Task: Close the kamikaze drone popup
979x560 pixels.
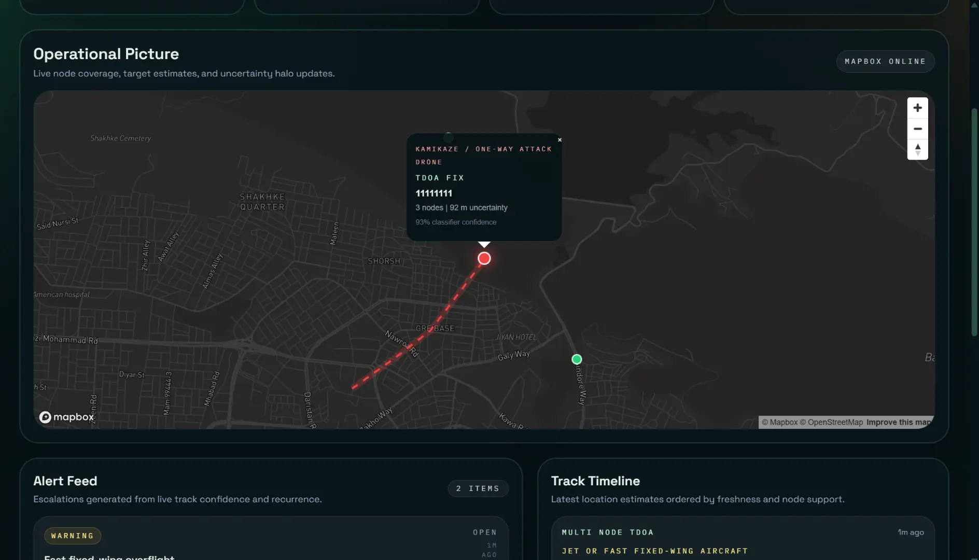Action: 560,140
